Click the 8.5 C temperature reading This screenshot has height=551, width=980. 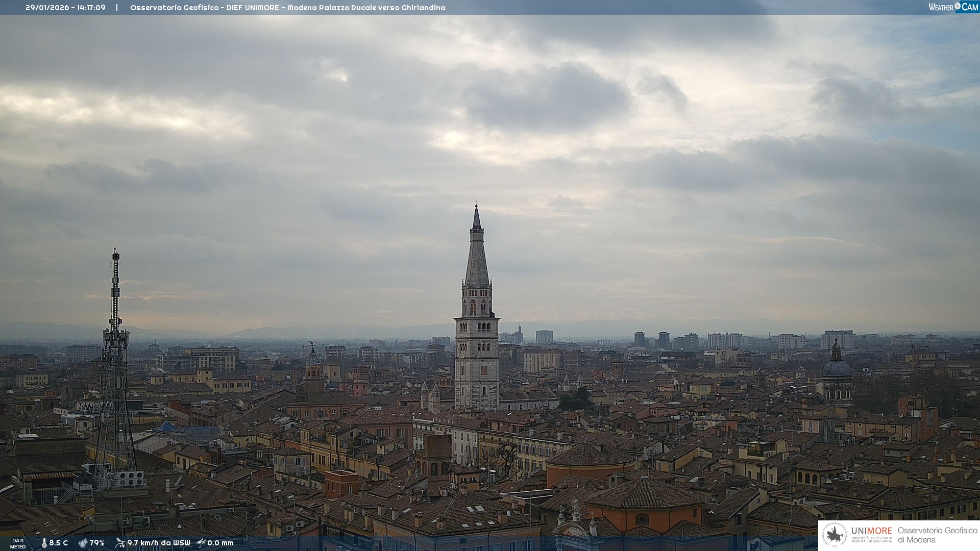click(x=59, y=543)
